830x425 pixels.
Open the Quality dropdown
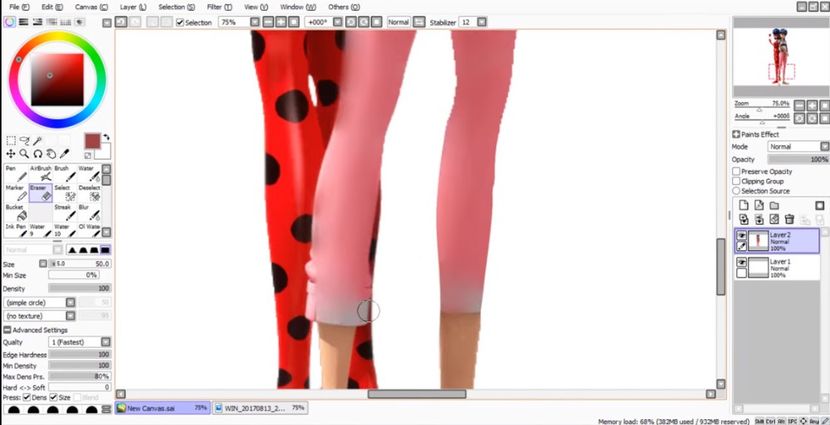point(106,342)
